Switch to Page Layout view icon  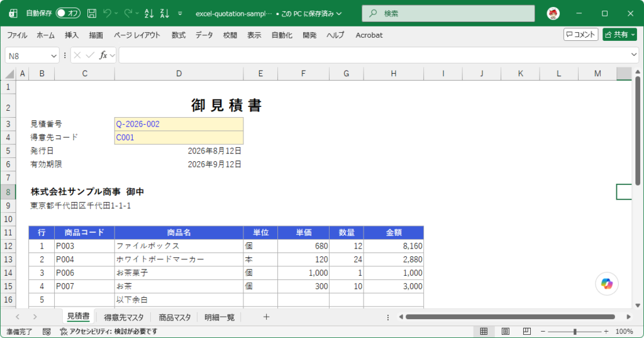pos(505,332)
